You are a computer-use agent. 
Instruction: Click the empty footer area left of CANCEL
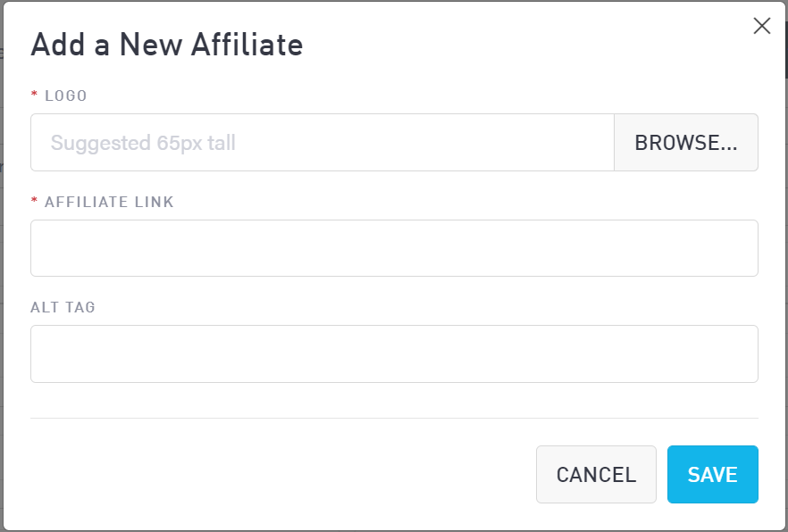coord(268,475)
